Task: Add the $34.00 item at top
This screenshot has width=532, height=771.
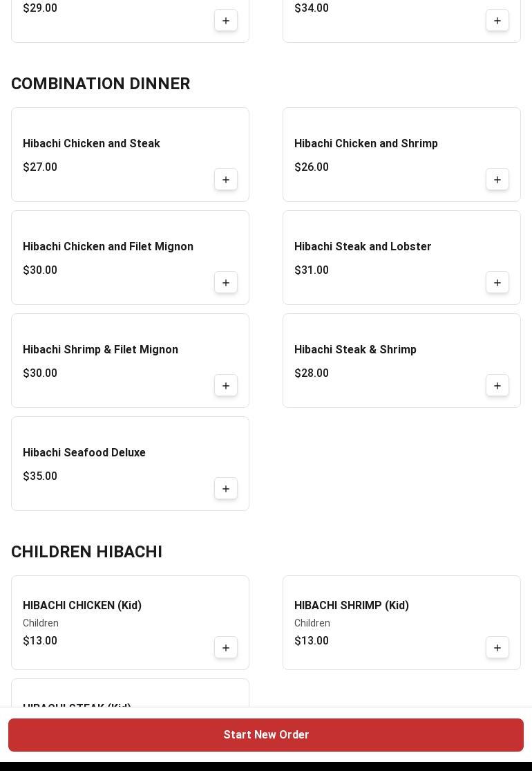Action: (497, 21)
